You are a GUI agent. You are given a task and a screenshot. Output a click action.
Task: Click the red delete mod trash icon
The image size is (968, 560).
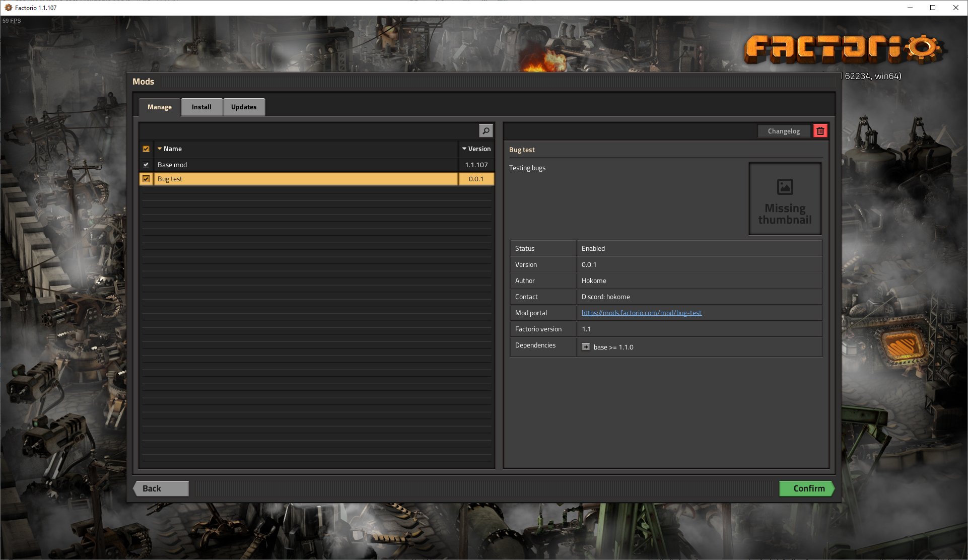click(x=820, y=131)
